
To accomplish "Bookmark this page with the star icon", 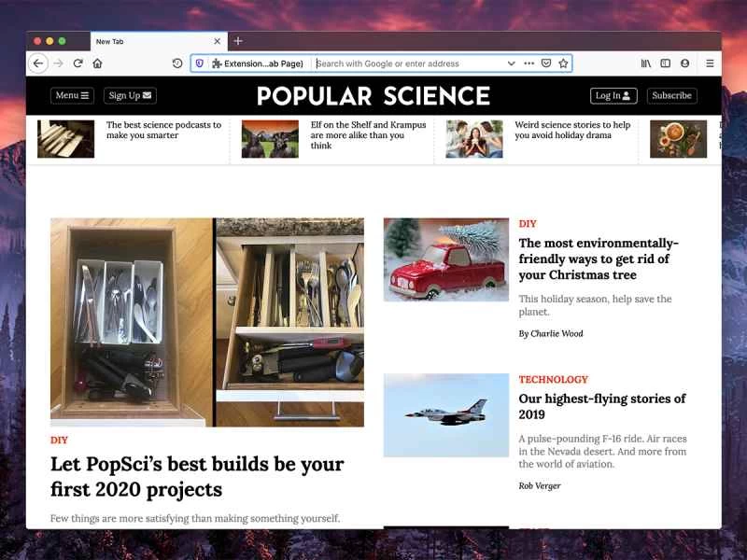I will pos(562,63).
